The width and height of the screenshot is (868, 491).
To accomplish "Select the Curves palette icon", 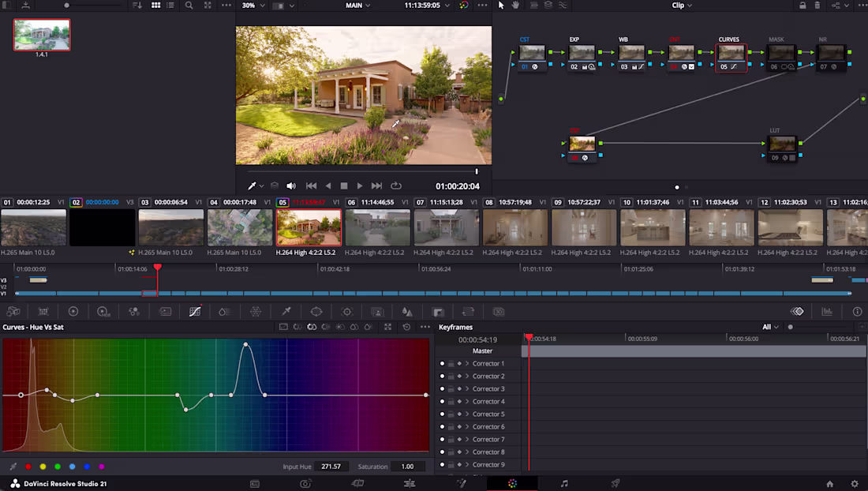I will [x=195, y=312].
